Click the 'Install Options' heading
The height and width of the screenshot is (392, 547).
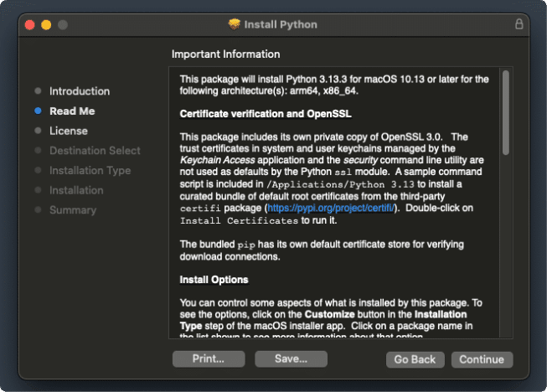[214, 280]
